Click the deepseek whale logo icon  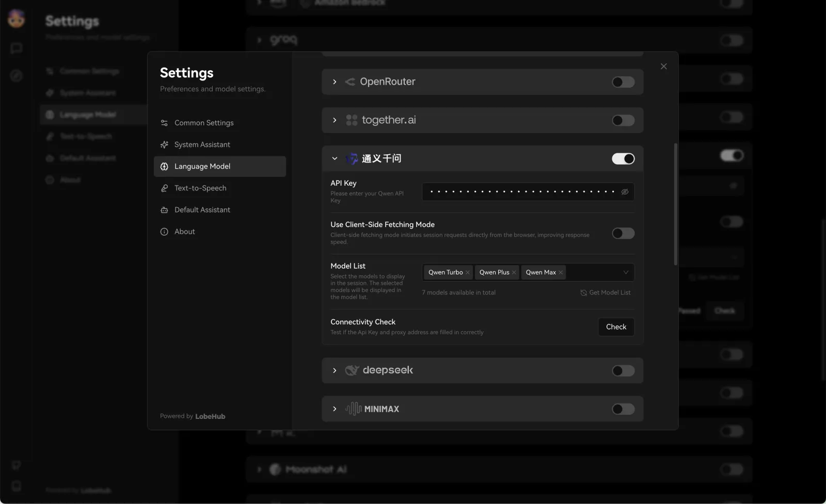(x=352, y=370)
